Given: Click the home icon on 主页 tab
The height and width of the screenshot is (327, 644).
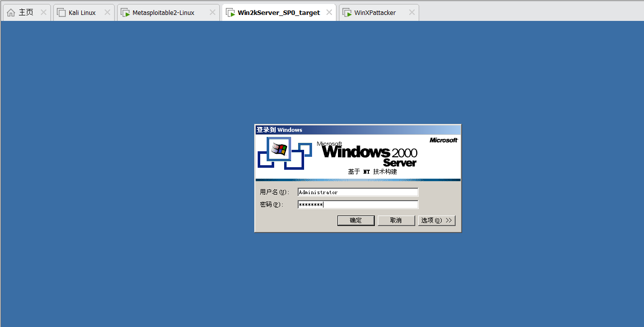Looking at the screenshot, I should pos(11,12).
